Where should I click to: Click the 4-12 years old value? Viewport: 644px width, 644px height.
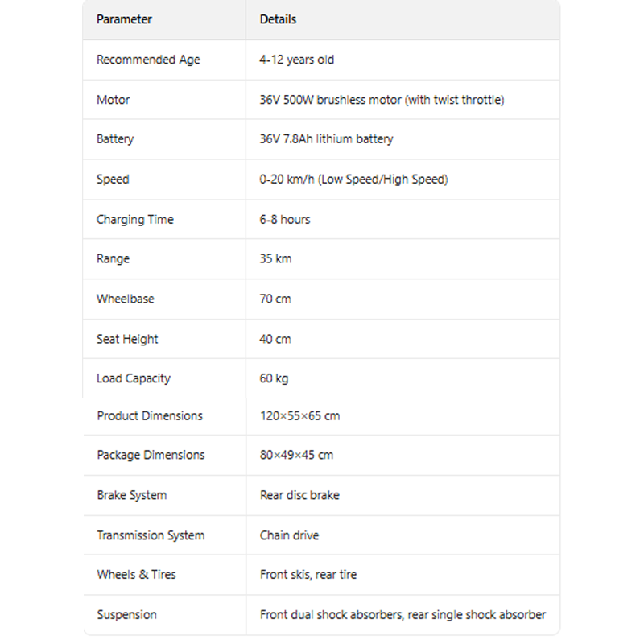(x=296, y=60)
